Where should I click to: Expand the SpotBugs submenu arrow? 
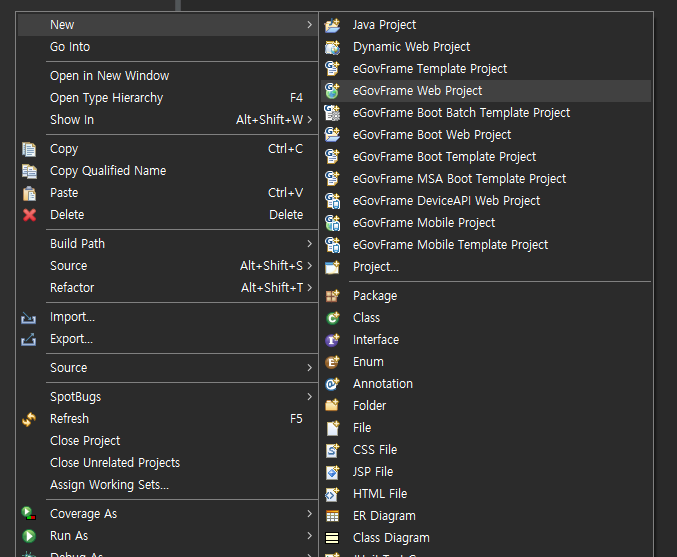coord(309,396)
